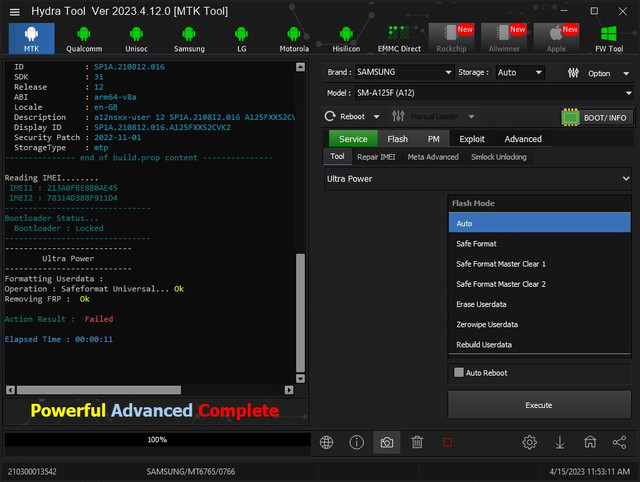Screen dimensions: 640x482
Task: Open the Meta Advanced sub-tab
Action: coord(433,157)
